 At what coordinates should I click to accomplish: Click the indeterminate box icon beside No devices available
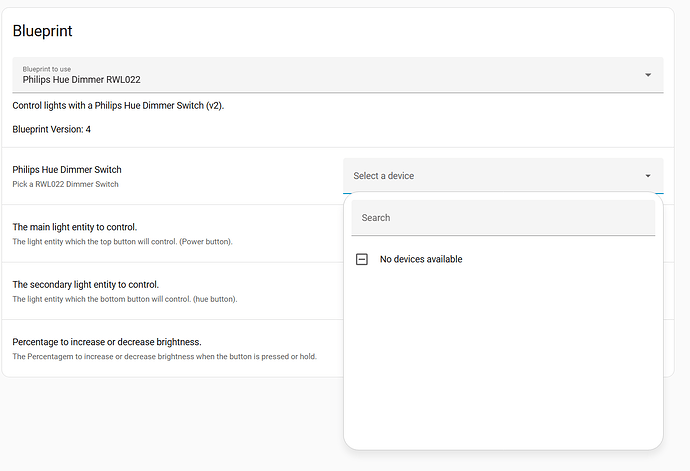point(362,259)
